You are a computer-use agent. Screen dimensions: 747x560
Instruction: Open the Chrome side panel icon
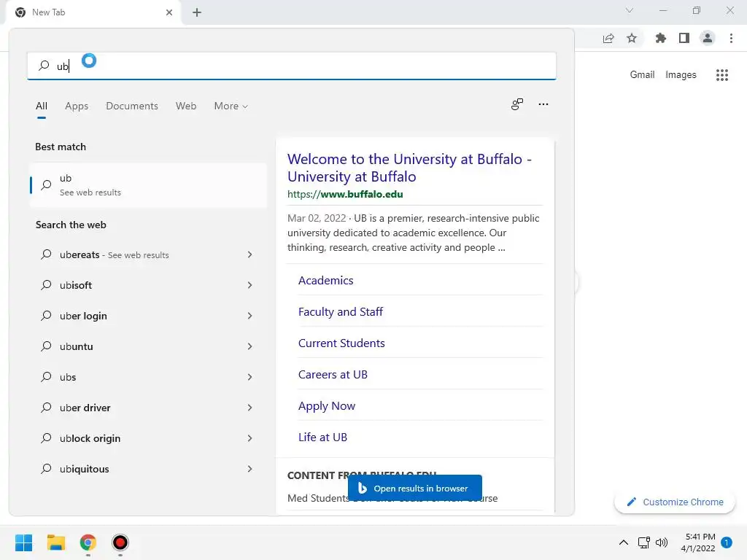tap(684, 39)
